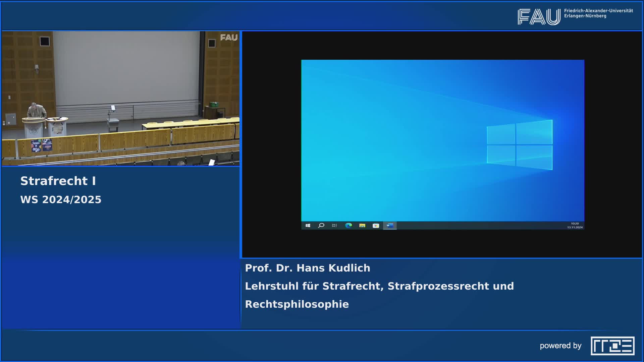The image size is (644, 362).
Task: Open the Microsoft Store taskbar icon
Action: 376,225
